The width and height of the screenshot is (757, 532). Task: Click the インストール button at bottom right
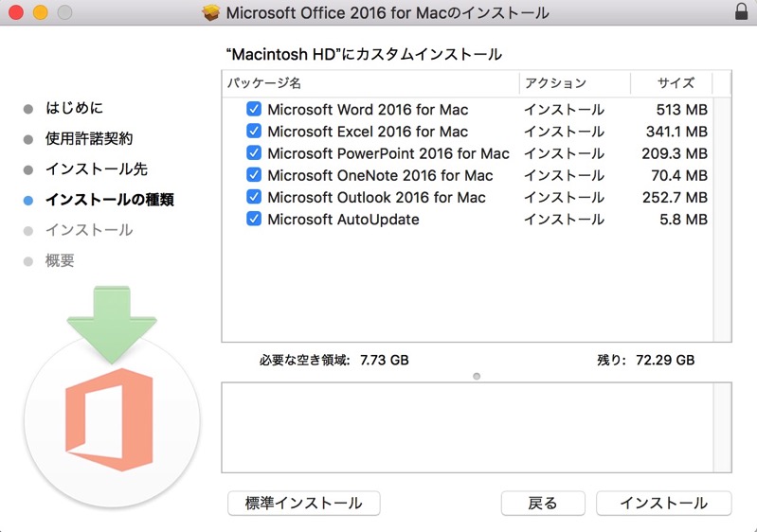tap(664, 503)
